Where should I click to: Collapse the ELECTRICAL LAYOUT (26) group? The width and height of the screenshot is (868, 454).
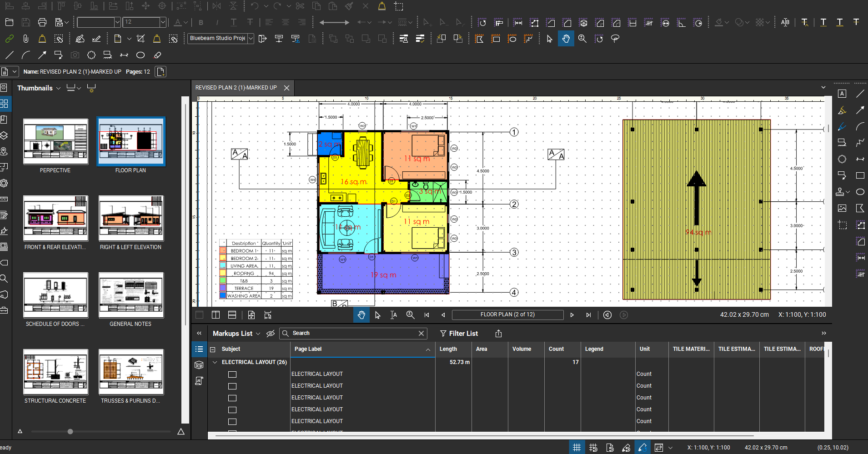click(x=215, y=362)
